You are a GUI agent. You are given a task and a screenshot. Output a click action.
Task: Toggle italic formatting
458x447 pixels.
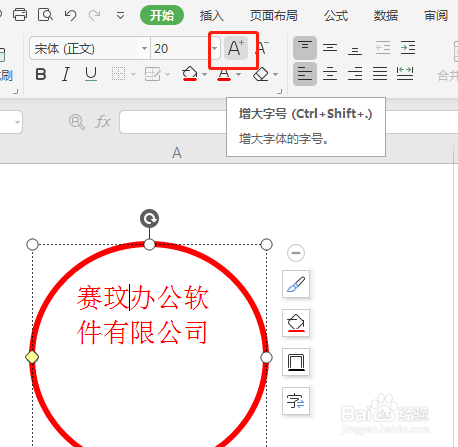tap(66, 74)
